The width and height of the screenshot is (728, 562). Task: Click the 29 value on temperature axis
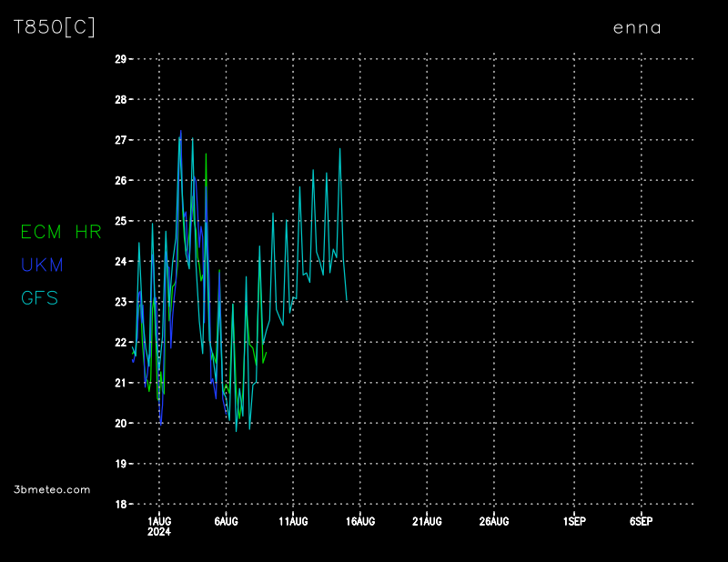(120, 59)
